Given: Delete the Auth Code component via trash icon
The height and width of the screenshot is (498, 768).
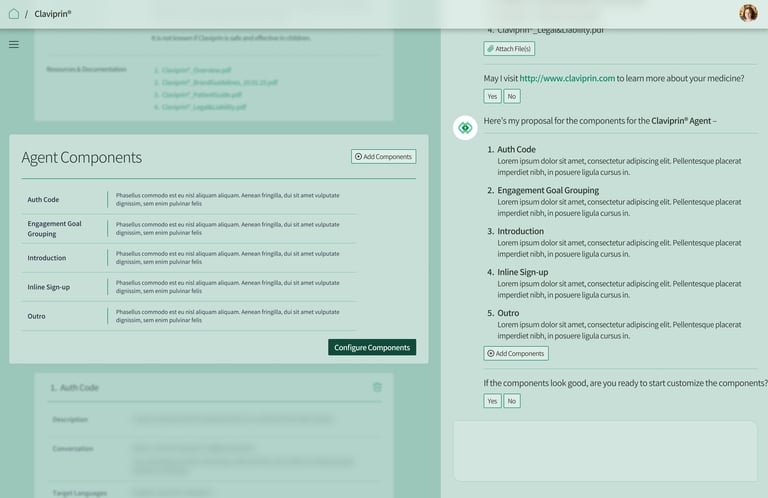Looking at the screenshot, I should pyautogui.click(x=377, y=387).
